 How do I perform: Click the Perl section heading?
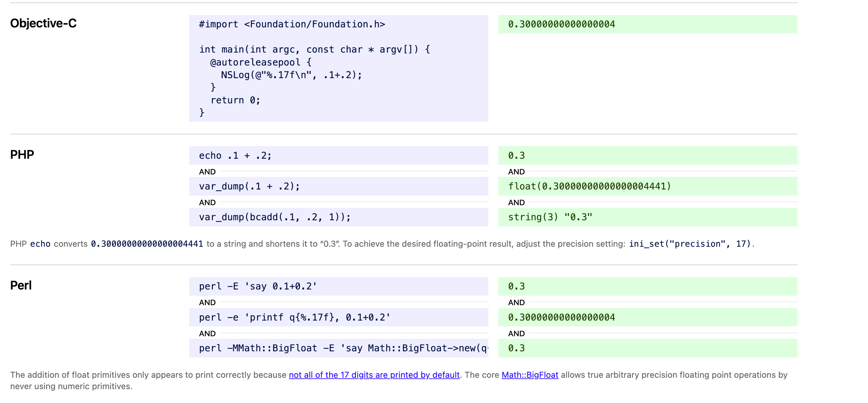(21, 285)
